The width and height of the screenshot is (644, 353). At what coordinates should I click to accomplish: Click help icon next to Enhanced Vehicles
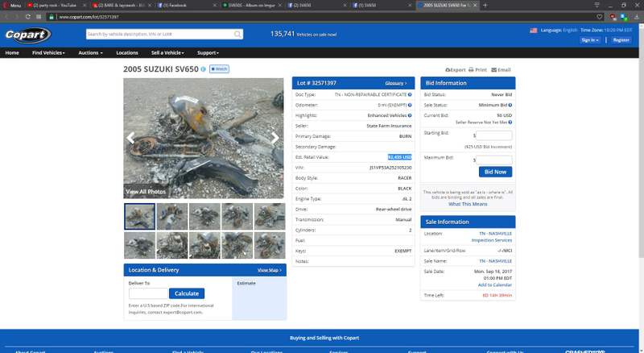tap(410, 115)
